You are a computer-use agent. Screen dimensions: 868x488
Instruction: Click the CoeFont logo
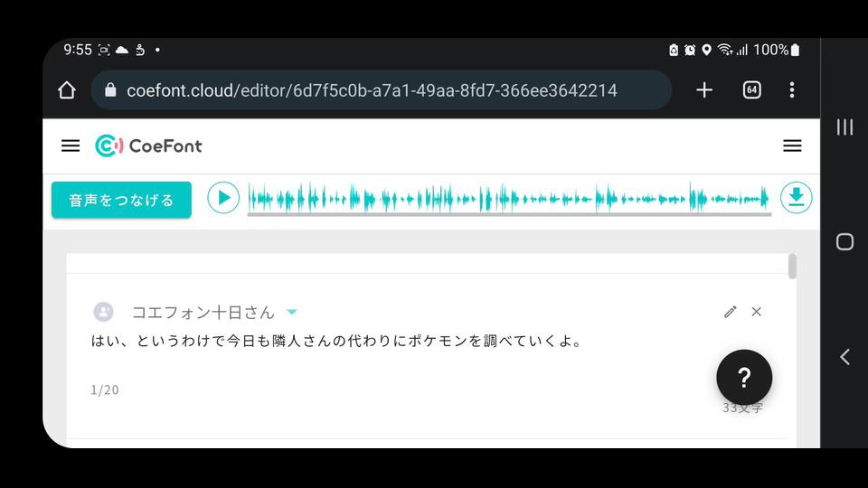click(x=148, y=146)
